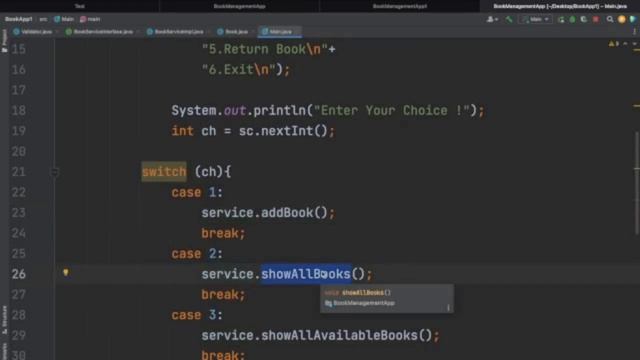The height and width of the screenshot is (360, 640).
Task: Click the "5.Return Book\n" string
Action: click(265, 49)
